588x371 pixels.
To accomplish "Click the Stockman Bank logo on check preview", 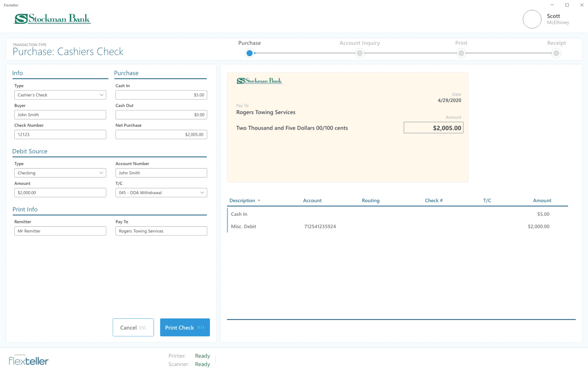I will pos(259,81).
